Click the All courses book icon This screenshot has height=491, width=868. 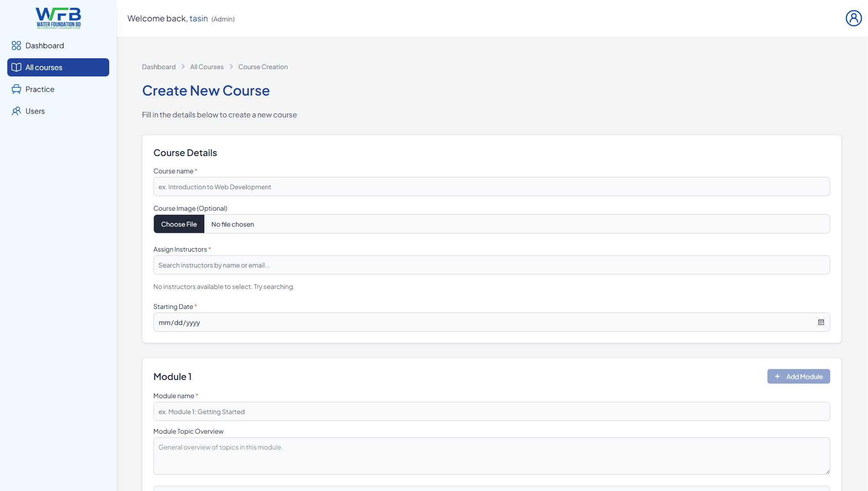16,67
